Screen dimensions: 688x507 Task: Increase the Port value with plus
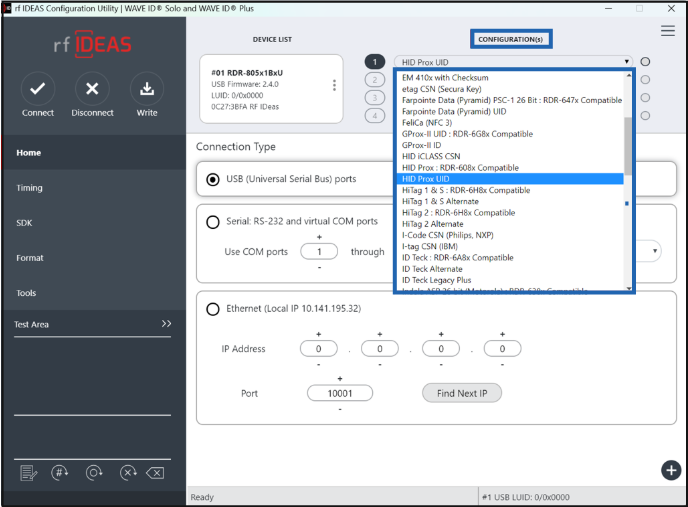(x=340, y=378)
